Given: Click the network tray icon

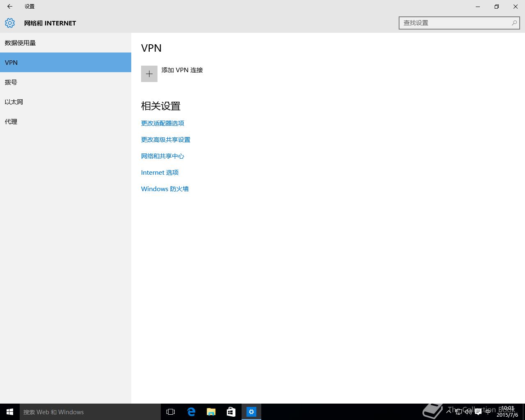Looking at the screenshot, I should click(x=459, y=412).
